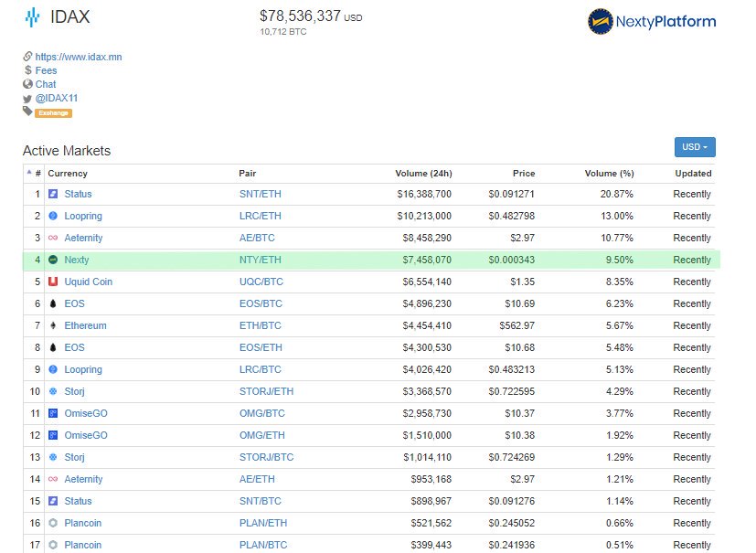Open the Loopring currency link in row 2
756x553 pixels.
[83, 216]
